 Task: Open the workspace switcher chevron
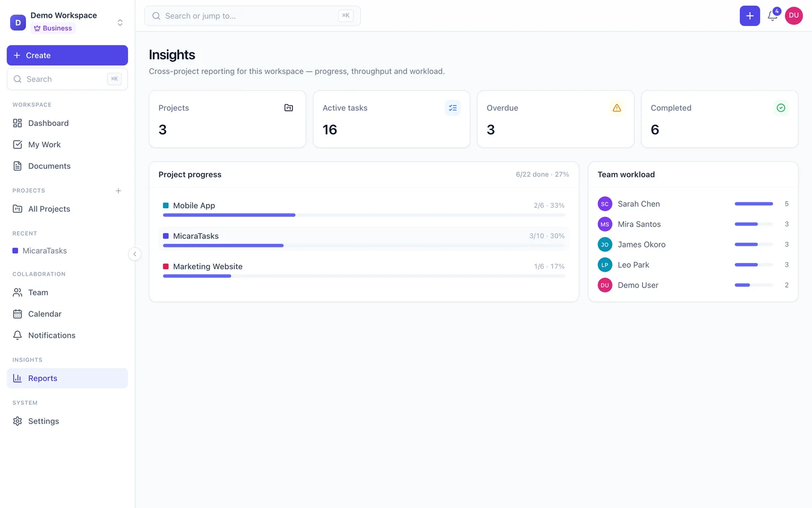120,22
